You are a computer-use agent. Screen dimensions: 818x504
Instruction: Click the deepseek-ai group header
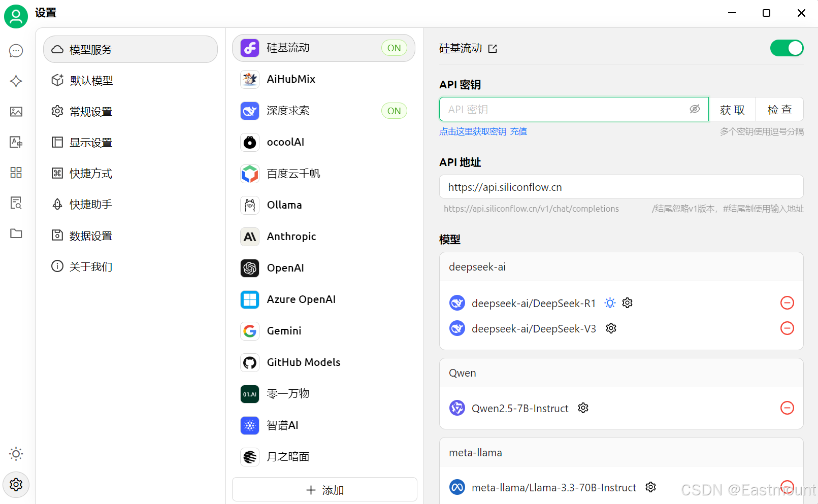pos(621,267)
